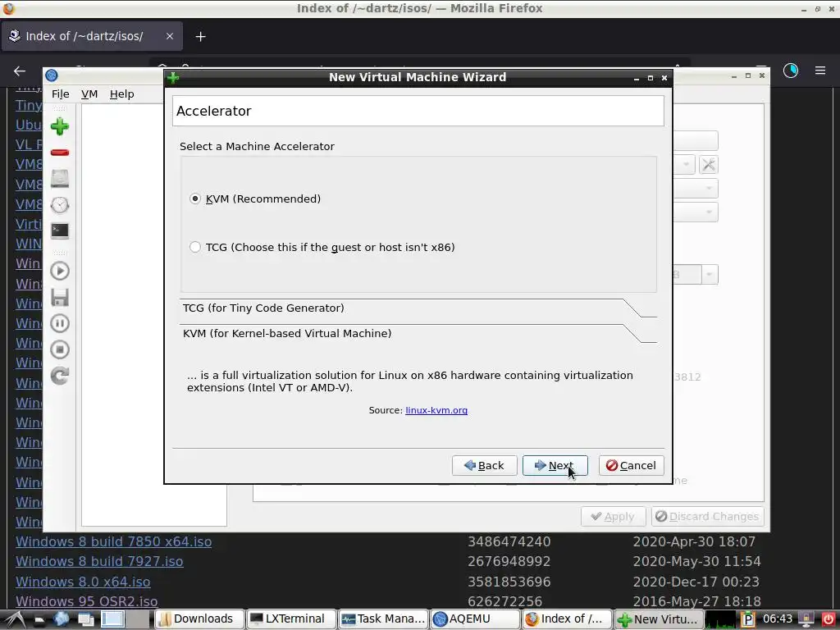Click the wrench tools icon in AQEMU window
Screen dimensions: 840x630
[708, 165]
